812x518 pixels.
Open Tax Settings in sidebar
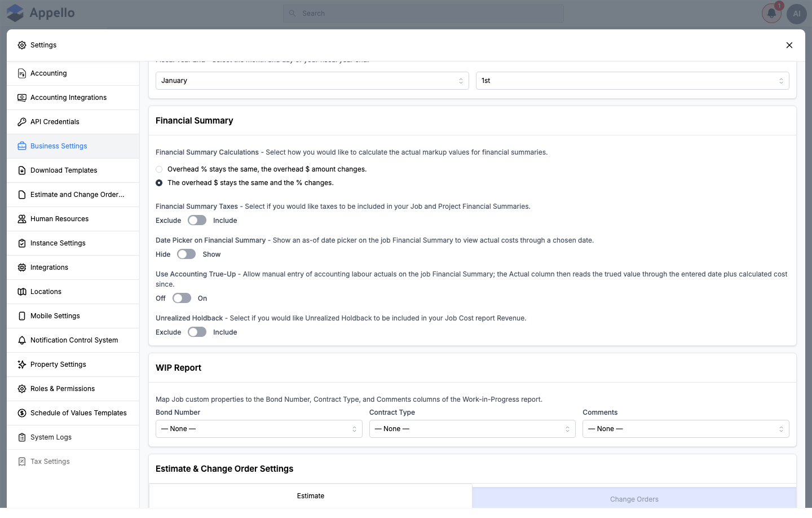click(73, 462)
